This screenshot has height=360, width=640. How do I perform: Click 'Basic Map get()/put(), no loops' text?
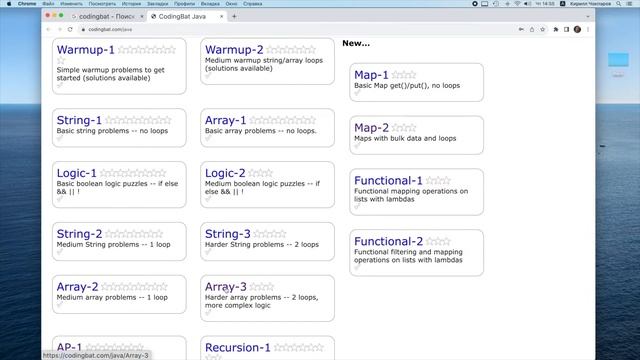407,85
